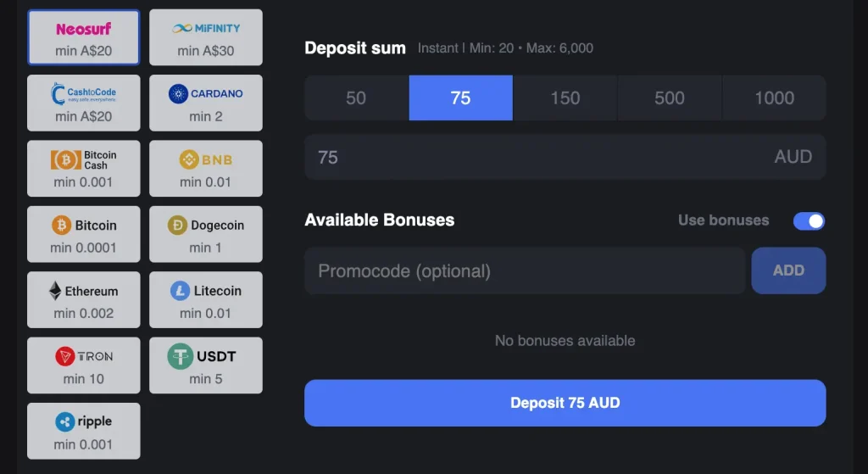Select the Ethereum payment option
The width and height of the screenshot is (868, 474).
tap(83, 299)
